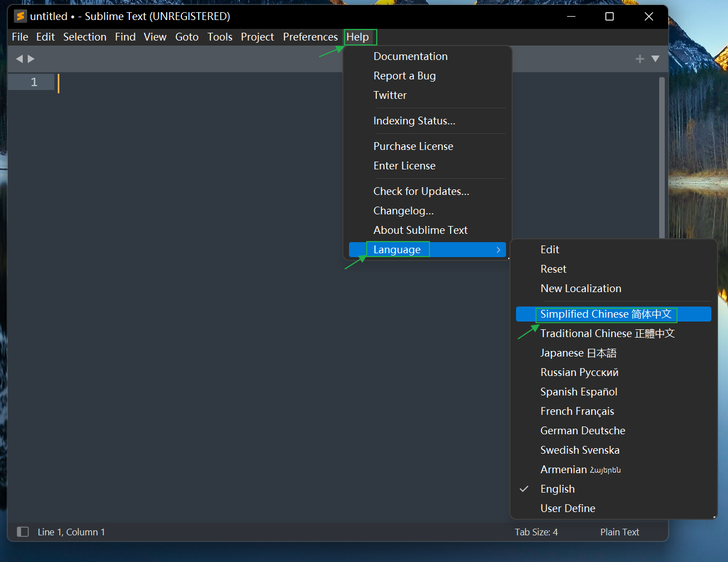
Task: Select Report a Bug
Action: pyautogui.click(x=427, y=76)
